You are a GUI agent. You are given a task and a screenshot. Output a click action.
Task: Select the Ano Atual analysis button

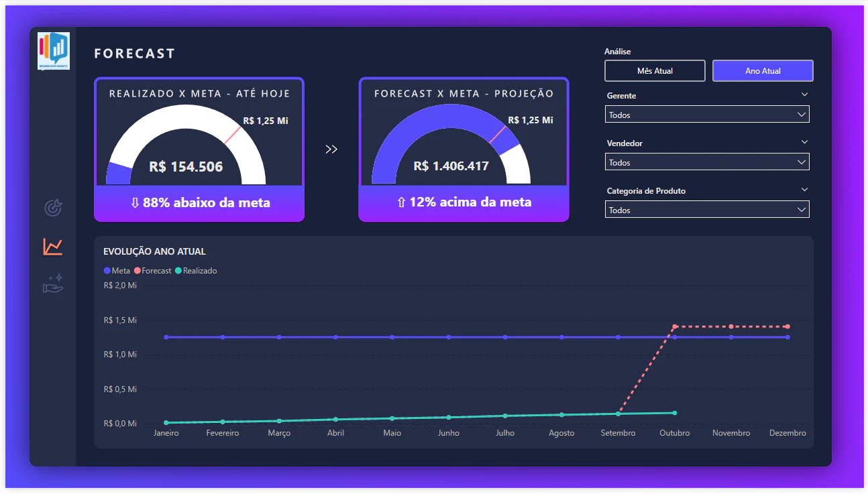click(763, 70)
